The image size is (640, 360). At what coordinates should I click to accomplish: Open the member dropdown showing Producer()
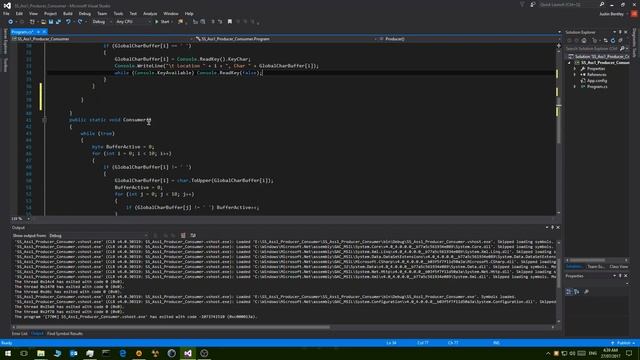click(x=468, y=39)
